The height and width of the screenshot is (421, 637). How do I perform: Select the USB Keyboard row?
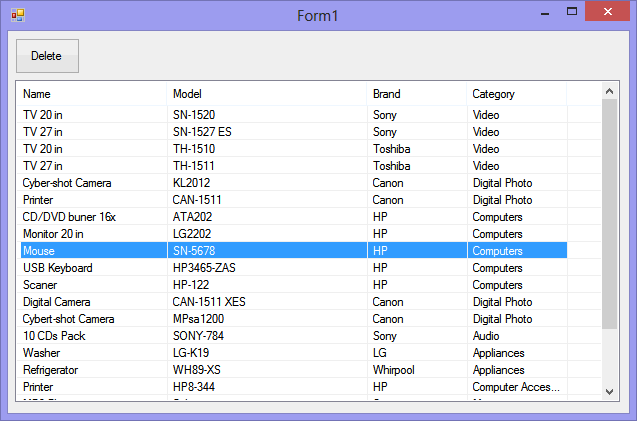click(x=294, y=268)
